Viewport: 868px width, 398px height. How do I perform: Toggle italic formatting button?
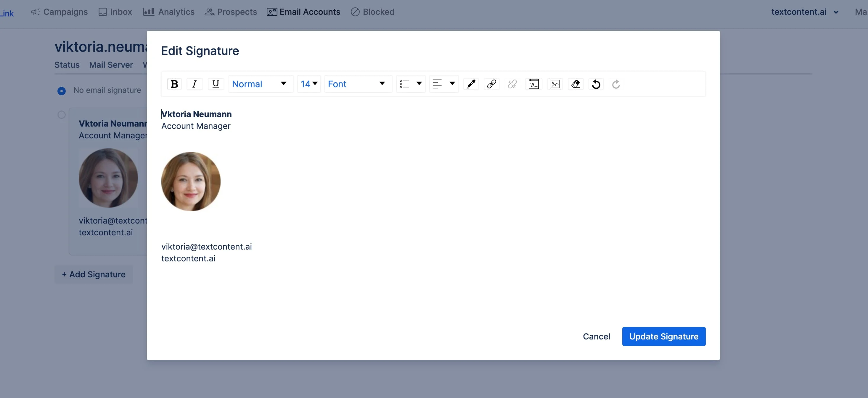[195, 84]
